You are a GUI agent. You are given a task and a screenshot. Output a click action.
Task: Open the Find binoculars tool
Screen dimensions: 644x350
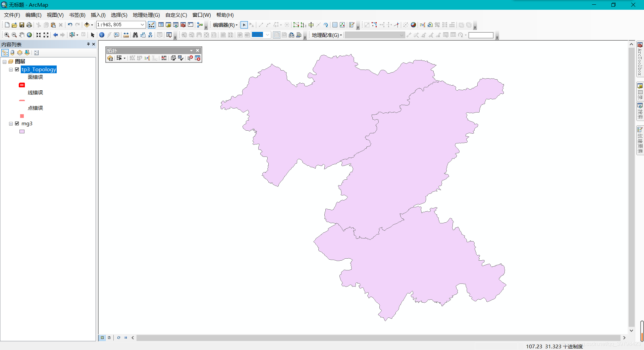[x=136, y=35]
